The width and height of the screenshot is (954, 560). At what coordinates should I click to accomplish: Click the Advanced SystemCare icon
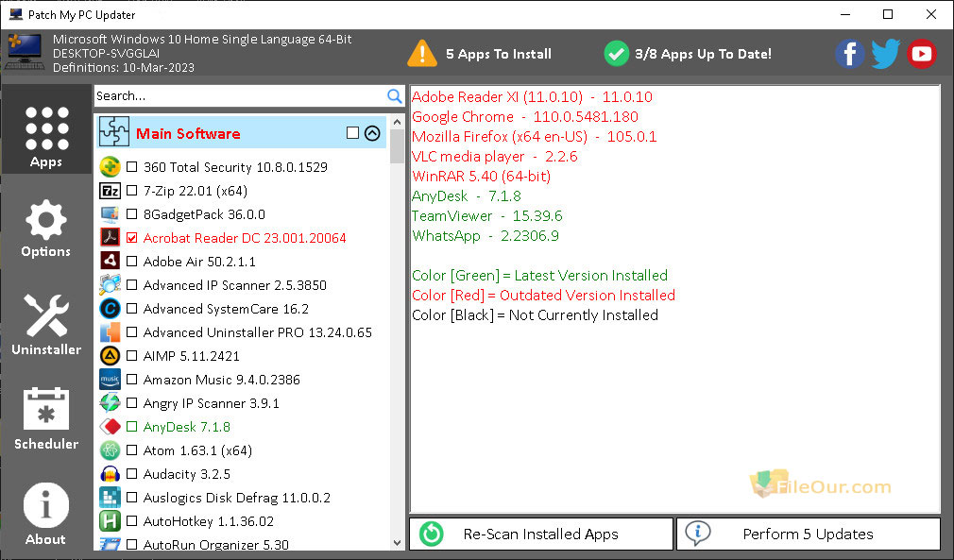pyautogui.click(x=110, y=309)
